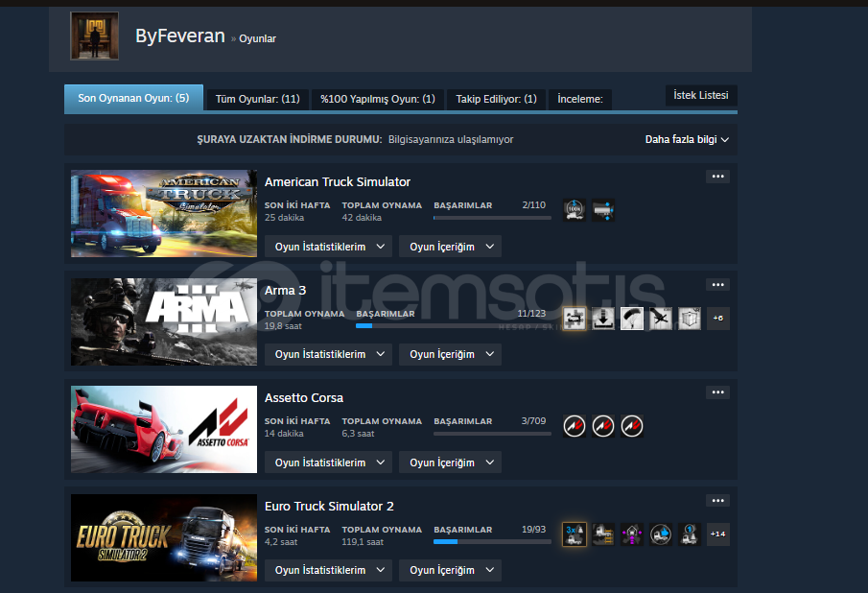Open the %100 Yapılmış Oyun: (1) tab
This screenshot has width=868, height=593.
(x=378, y=99)
